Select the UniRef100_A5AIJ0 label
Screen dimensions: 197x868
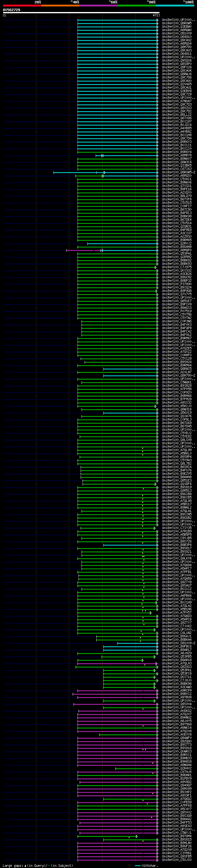tap(176, 406)
